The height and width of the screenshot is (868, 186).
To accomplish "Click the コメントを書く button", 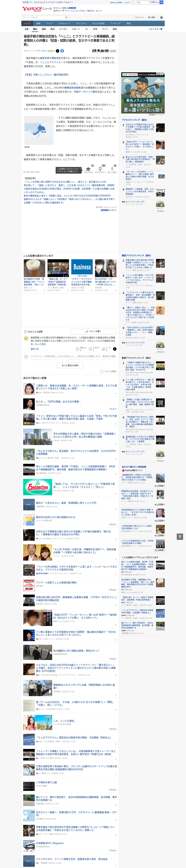I will (x=93, y=331).
